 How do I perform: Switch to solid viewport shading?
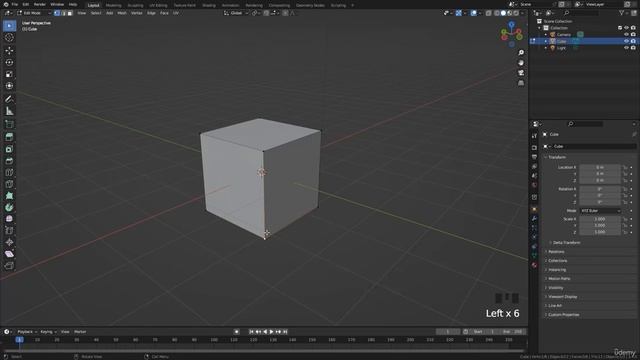click(503, 13)
